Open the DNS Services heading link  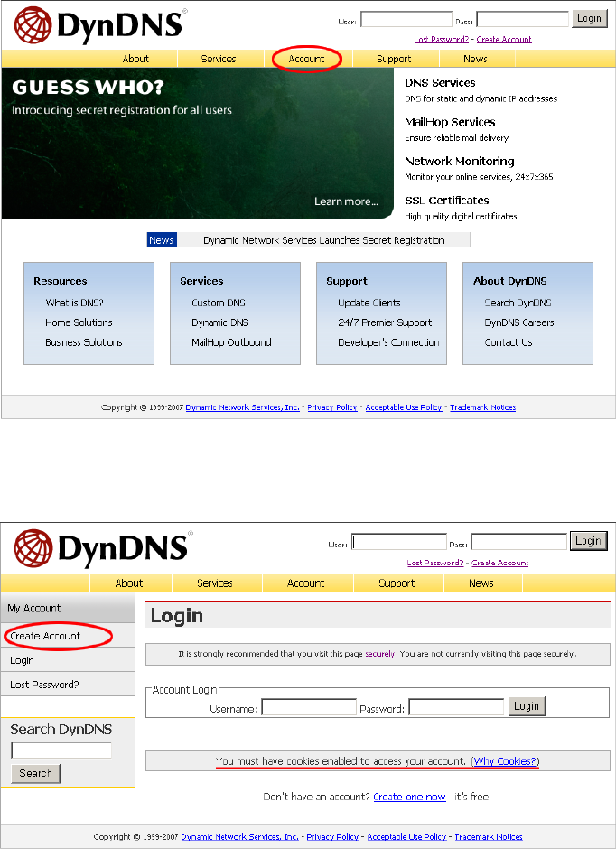point(440,83)
